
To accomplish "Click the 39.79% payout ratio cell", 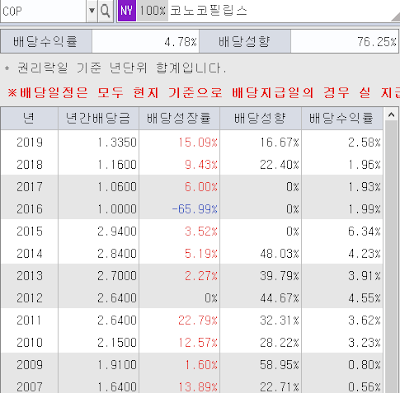I will click(261, 276).
